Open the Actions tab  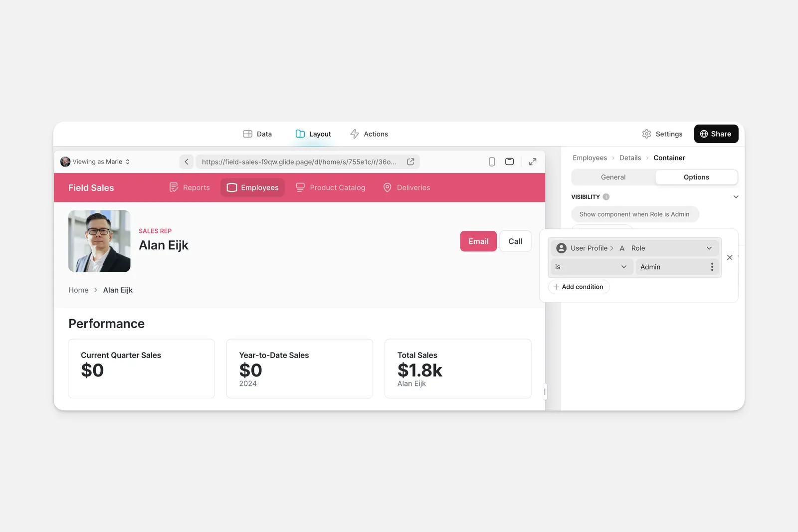369,134
